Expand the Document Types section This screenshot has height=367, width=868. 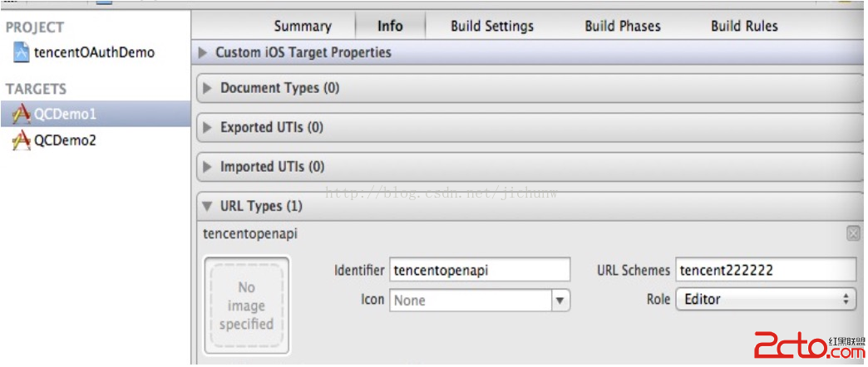[x=208, y=88]
